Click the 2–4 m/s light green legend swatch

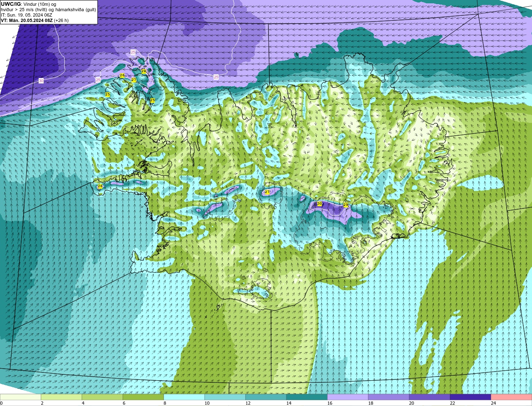tap(62, 397)
